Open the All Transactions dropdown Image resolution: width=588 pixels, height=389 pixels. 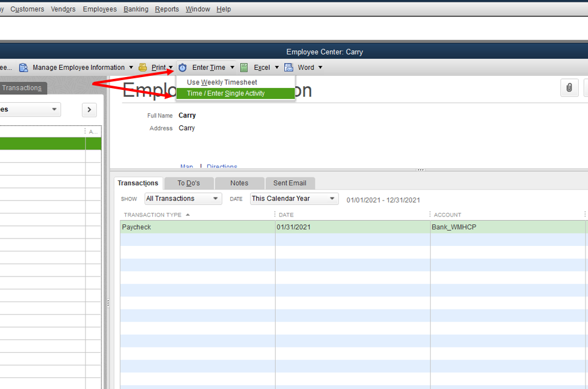coord(182,198)
